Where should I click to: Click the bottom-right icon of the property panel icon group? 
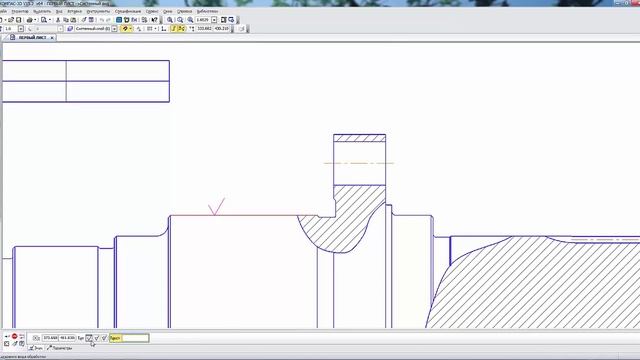[22, 344]
